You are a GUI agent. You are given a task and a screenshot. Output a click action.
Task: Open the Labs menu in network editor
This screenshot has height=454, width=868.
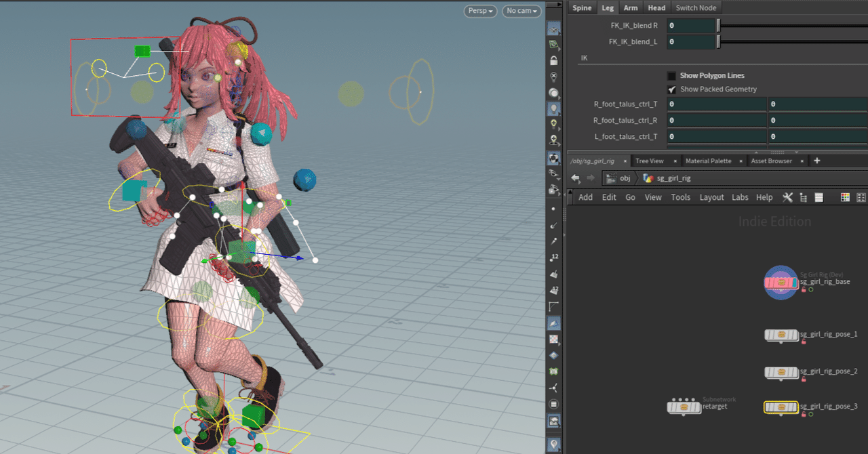740,197
